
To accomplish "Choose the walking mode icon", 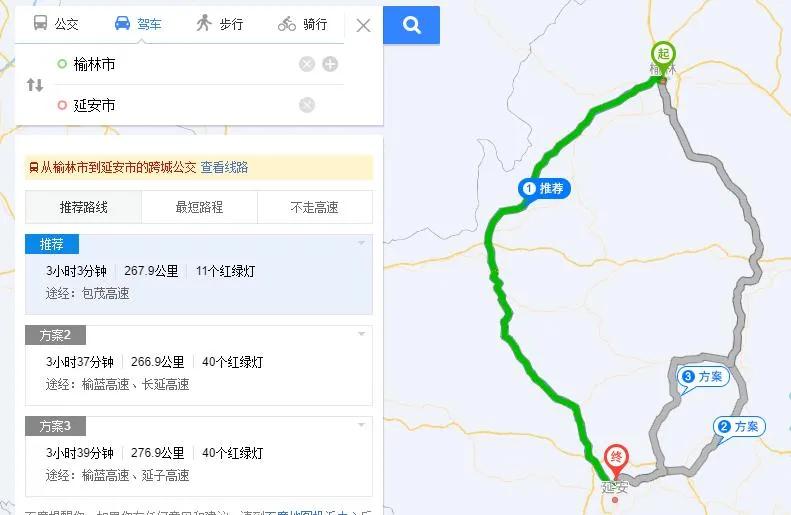I will coord(204,23).
